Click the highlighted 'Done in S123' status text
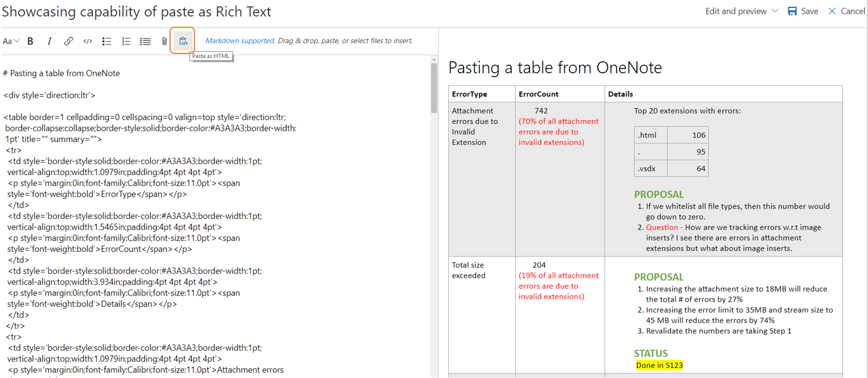Image resolution: width=868 pixels, height=378 pixels. point(659,365)
